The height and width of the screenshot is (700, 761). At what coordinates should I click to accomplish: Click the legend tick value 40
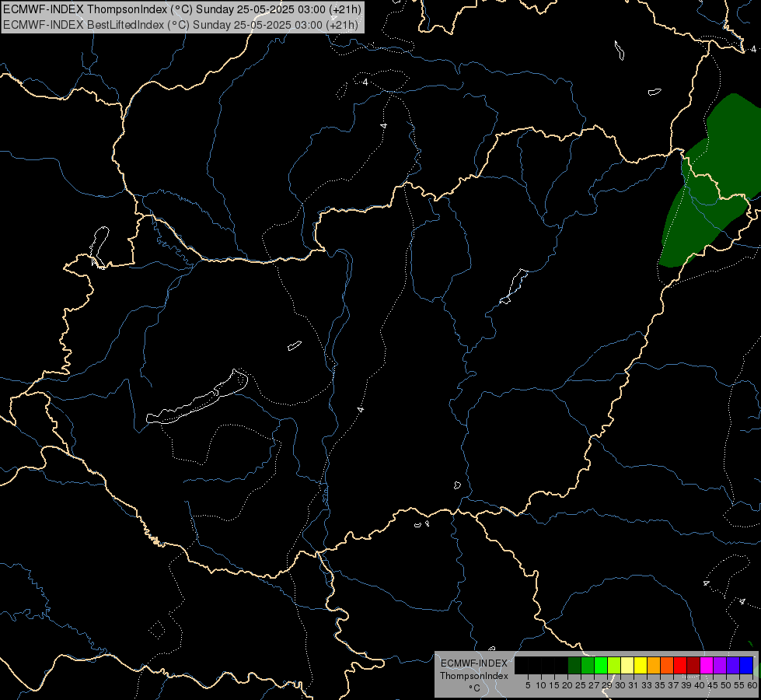pos(700,685)
